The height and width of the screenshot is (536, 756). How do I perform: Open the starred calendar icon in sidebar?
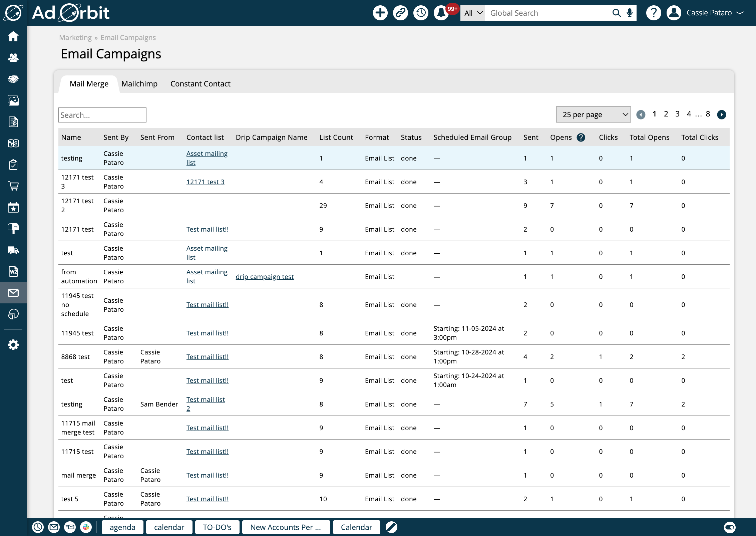pos(13,207)
